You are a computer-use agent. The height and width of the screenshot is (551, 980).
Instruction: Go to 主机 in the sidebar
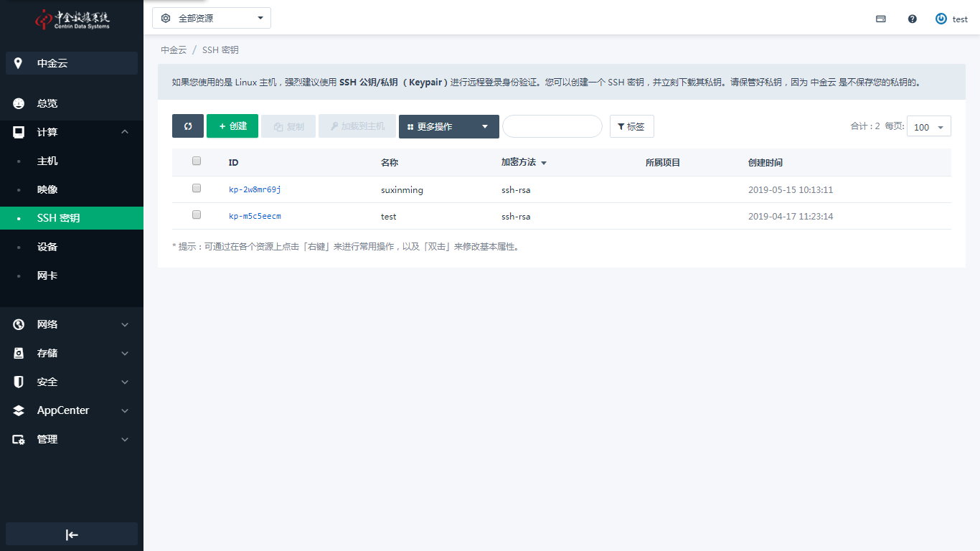72,161
